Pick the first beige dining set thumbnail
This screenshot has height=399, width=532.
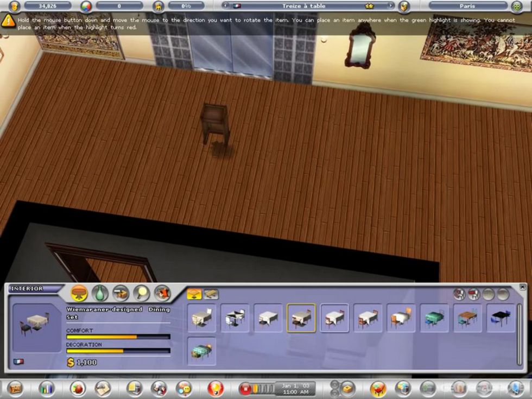pyautogui.click(x=201, y=318)
